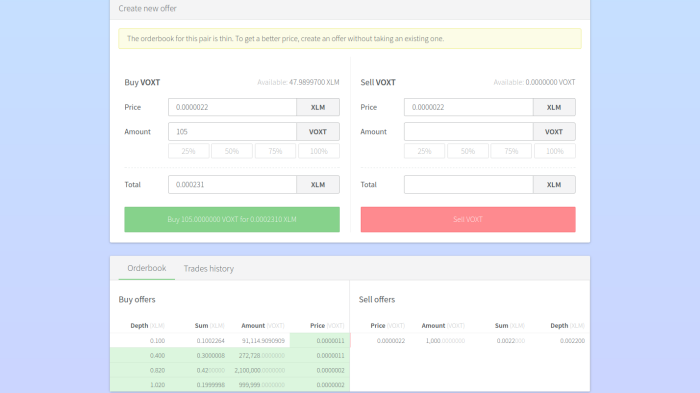Select 75% in Sell VOXT amount
Screen dimensions: 700x393
(511, 151)
